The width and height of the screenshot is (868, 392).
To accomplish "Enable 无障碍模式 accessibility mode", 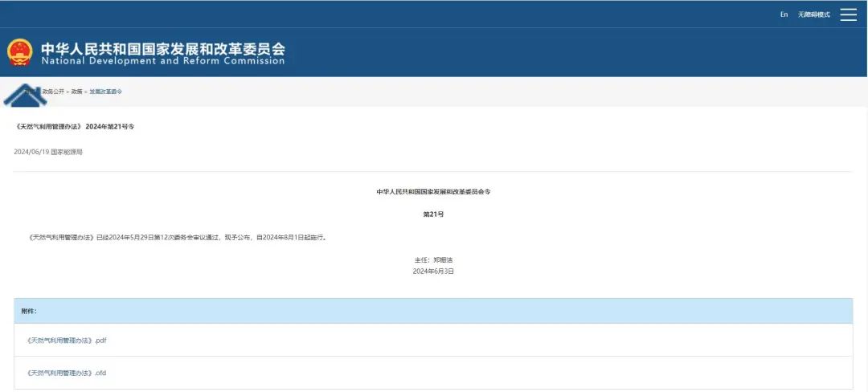I will coord(813,14).
